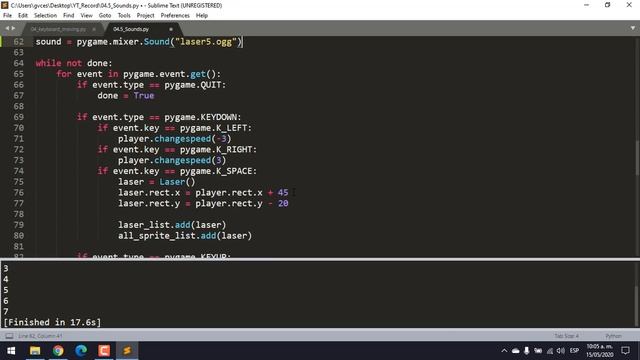Open the Windows notification center

[625, 351]
